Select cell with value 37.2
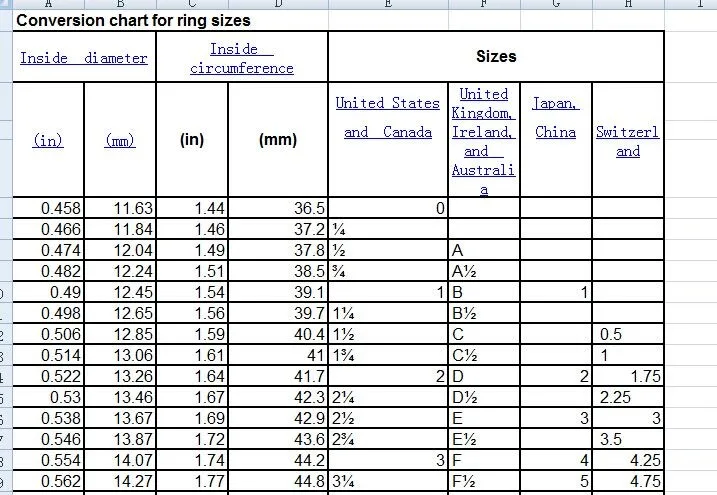This screenshot has height=495, width=717. 278,229
